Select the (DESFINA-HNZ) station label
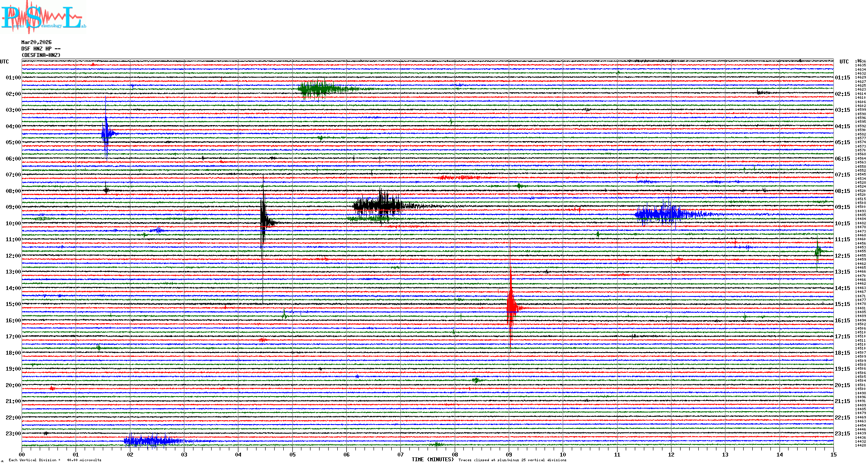Screen dimensions: 868x466 pos(41,55)
